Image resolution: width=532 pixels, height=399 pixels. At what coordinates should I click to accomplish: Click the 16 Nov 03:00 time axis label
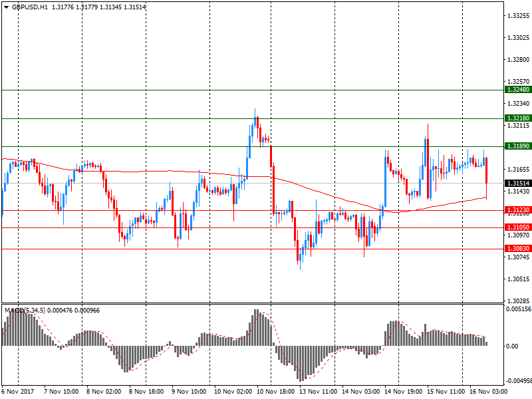(488, 392)
